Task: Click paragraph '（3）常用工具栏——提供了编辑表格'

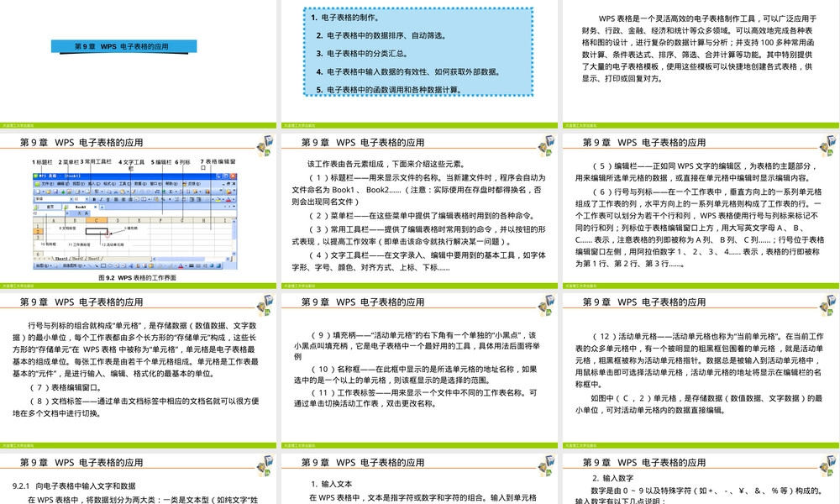Action: pos(419,235)
